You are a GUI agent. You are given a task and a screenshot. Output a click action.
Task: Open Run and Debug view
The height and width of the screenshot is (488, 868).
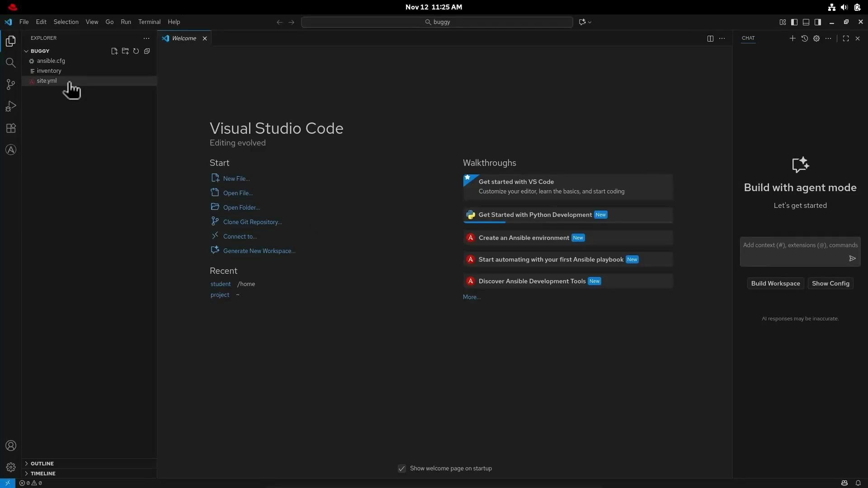[11, 106]
